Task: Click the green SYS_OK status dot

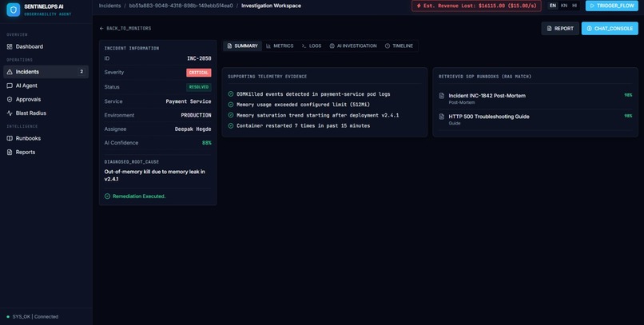Action: pos(8,317)
